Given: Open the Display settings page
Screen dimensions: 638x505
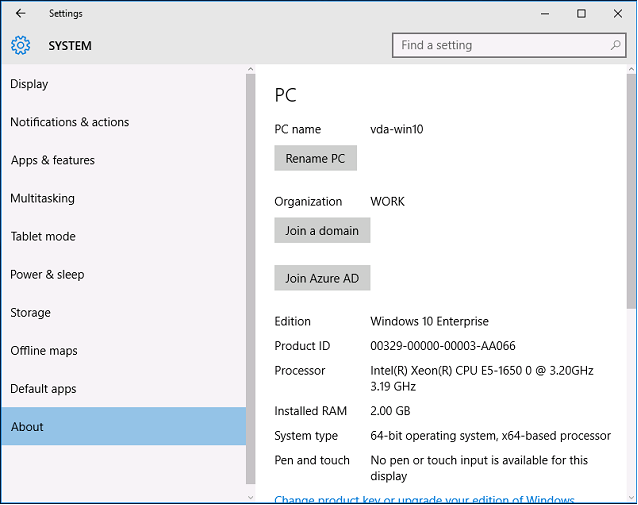Looking at the screenshot, I should point(29,84).
